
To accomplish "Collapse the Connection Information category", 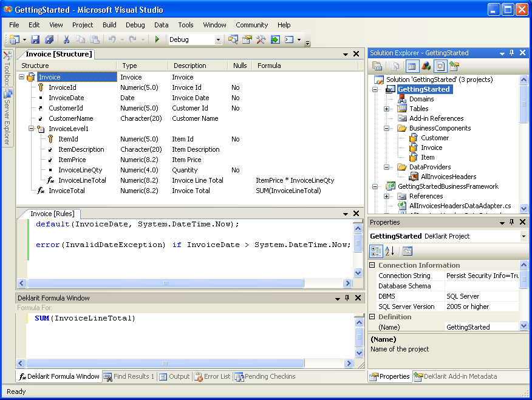I will click(372, 265).
